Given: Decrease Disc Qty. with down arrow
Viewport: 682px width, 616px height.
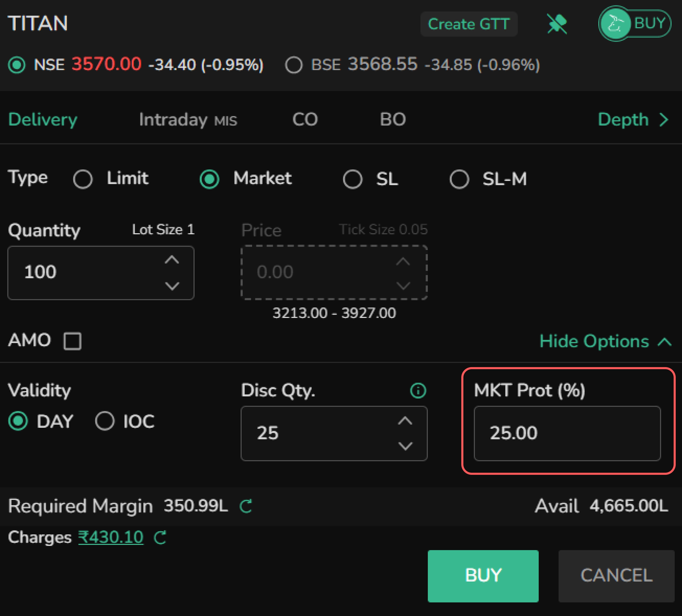Looking at the screenshot, I should (405, 446).
